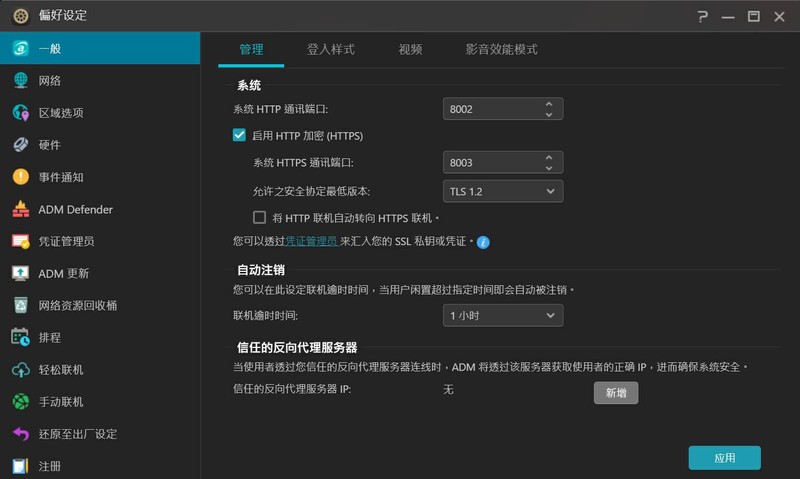Click the 排程 calendar icon
This screenshot has width=800, height=479.
pyautogui.click(x=20, y=337)
